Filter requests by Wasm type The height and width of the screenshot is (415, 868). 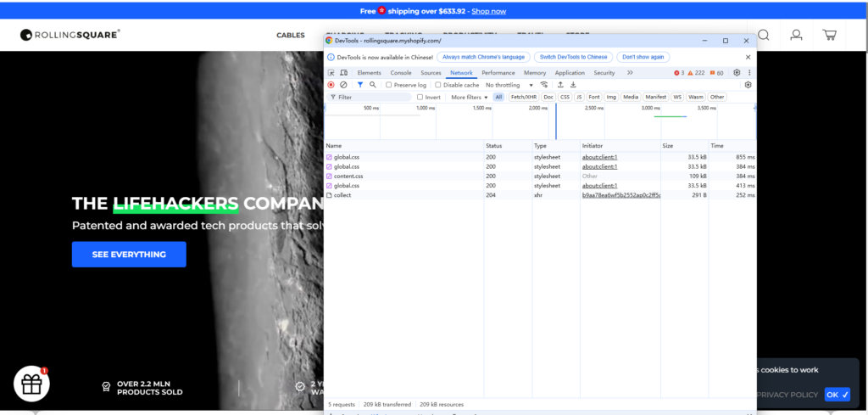(696, 97)
